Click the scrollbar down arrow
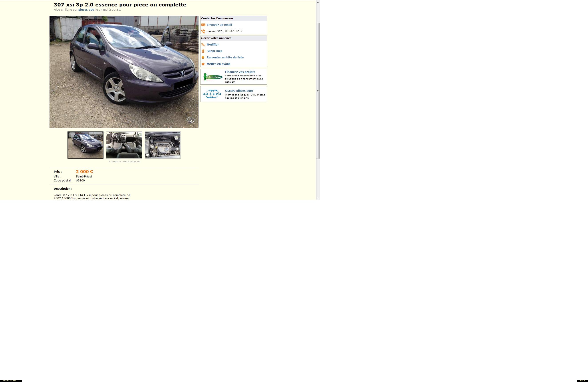 click(x=318, y=198)
